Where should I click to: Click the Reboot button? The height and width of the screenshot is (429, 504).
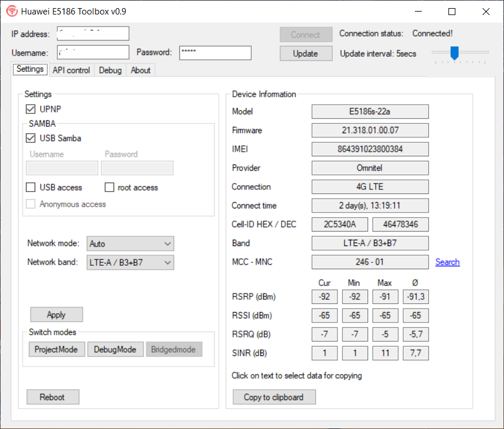point(53,397)
